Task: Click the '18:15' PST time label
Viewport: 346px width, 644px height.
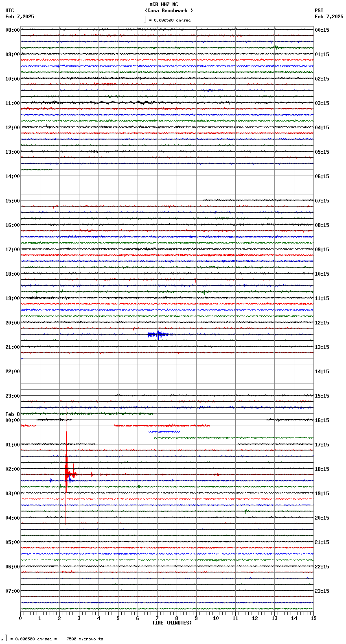Action: pyautogui.click(x=322, y=469)
